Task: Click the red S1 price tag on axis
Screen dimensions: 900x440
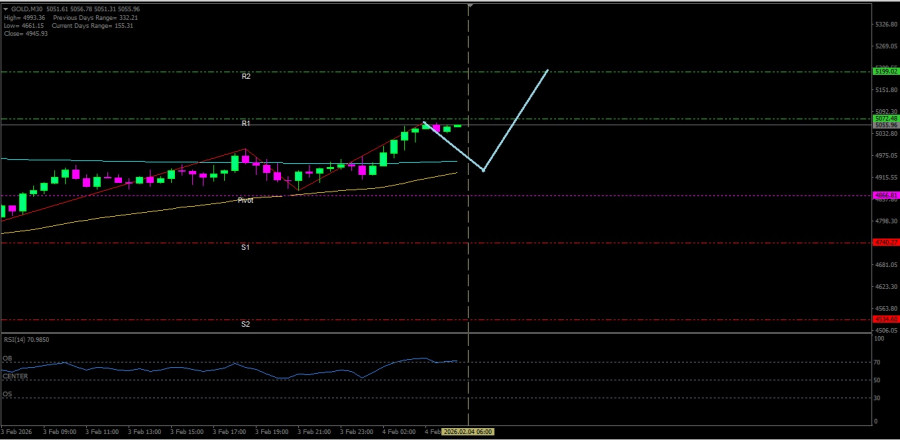Action: pos(883,242)
